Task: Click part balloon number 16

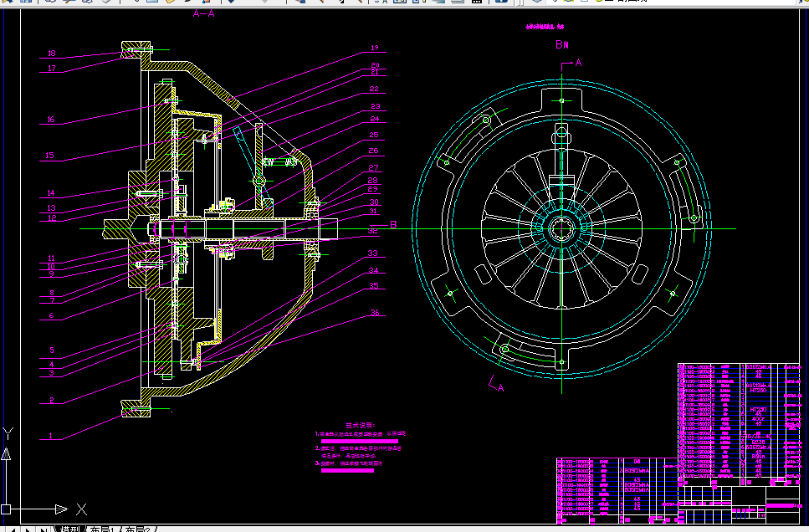Action: (50, 119)
